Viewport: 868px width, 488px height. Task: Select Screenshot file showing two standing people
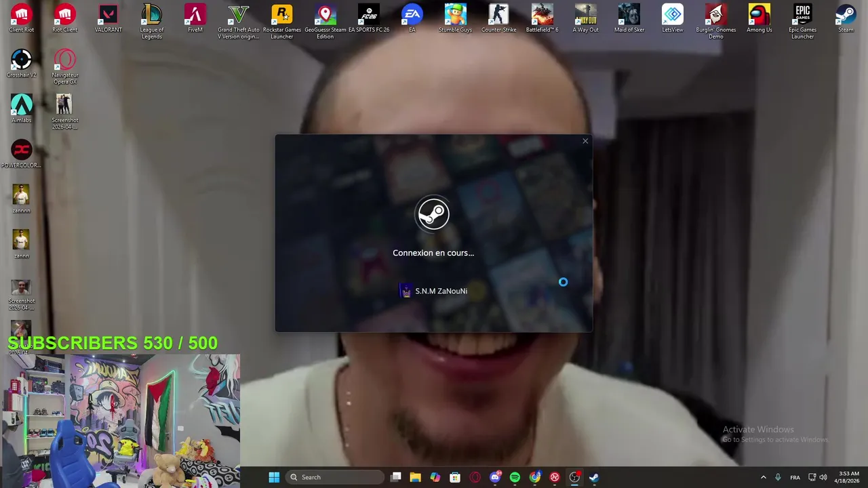click(x=64, y=112)
